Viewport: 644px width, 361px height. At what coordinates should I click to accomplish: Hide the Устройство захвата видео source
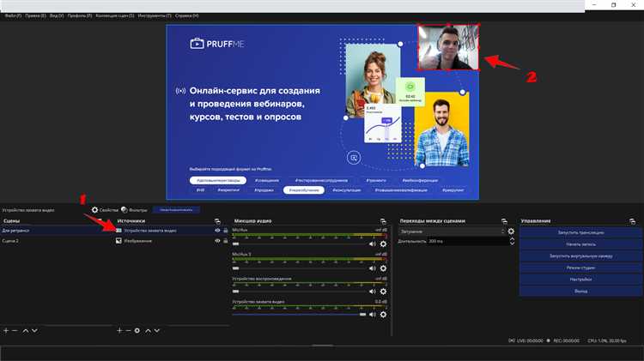(x=217, y=231)
